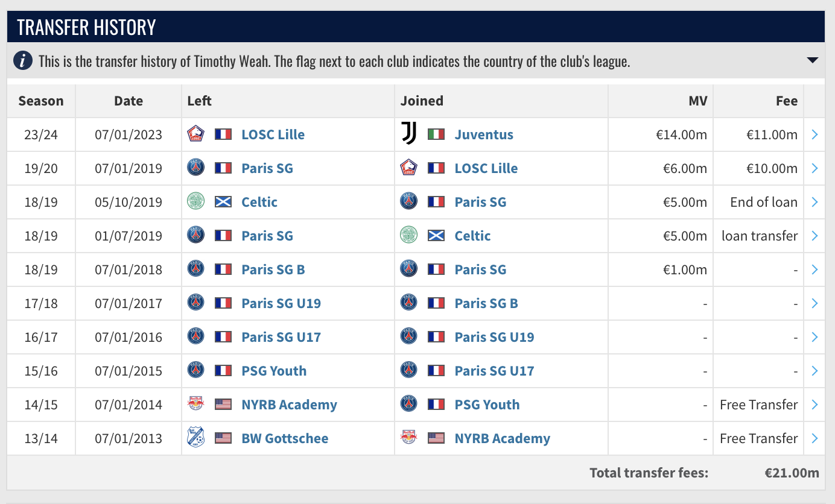Click the LOSC Lille crest in Joined column
The height and width of the screenshot is (504, 835).
[409, 168]
